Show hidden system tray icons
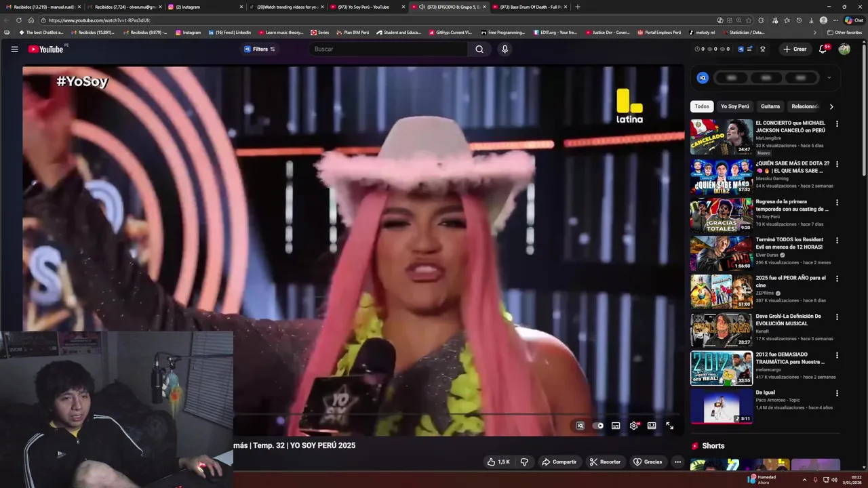Image resolution: width=868 pixels, height=488 pixels. (804, 480)
